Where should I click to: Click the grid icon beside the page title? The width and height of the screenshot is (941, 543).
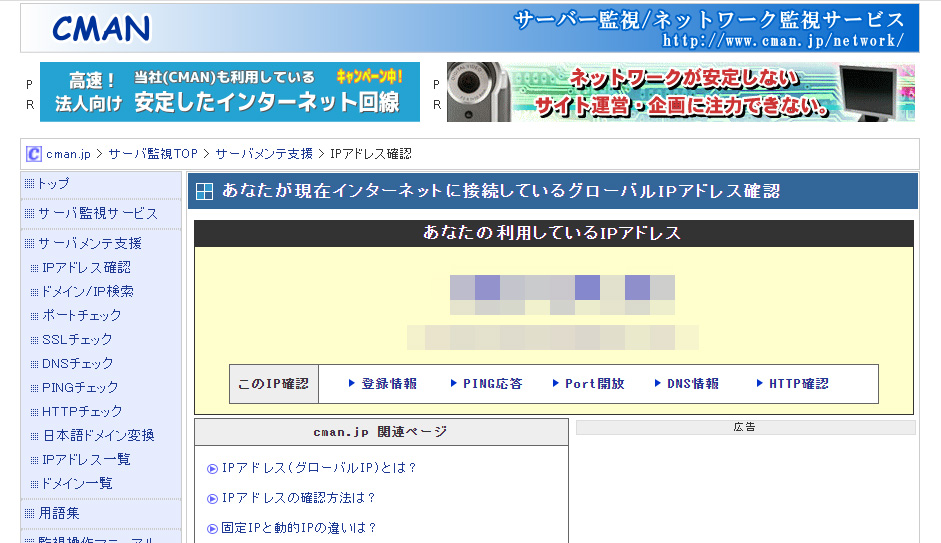pos(205,191)
